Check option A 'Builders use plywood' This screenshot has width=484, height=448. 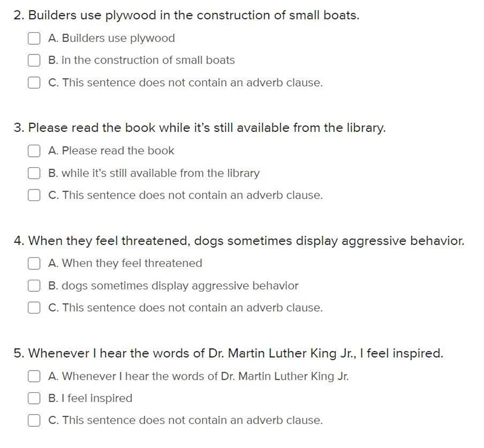34,38
